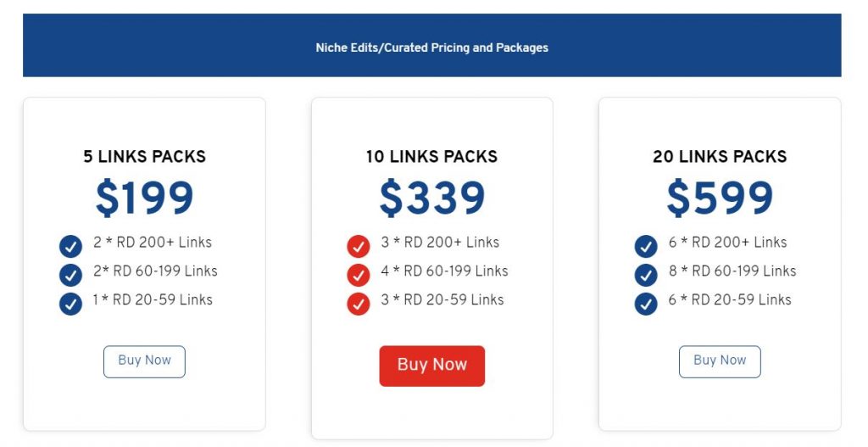Image resolution: width=868 pixels, height=447 pixels.
Task: Click the $199 price text
Action: [144, 198]
